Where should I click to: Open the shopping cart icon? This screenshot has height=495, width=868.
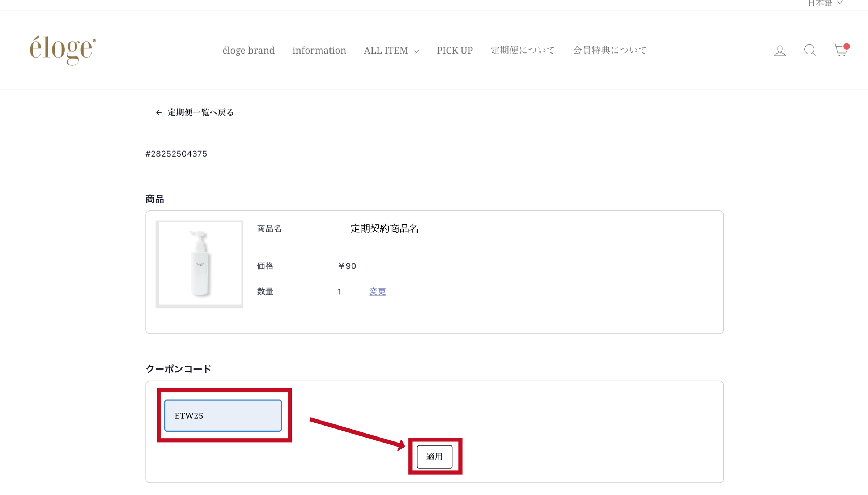pos(840,50)
